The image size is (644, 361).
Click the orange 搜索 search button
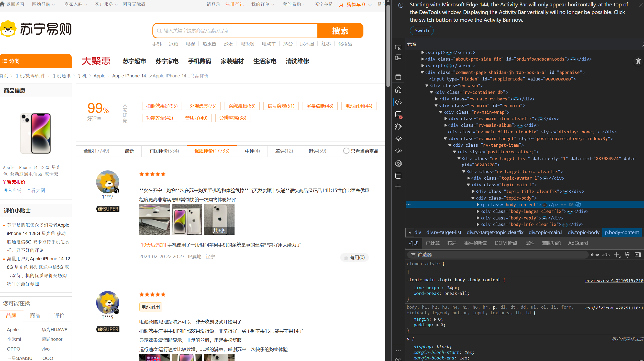[340, 31]
